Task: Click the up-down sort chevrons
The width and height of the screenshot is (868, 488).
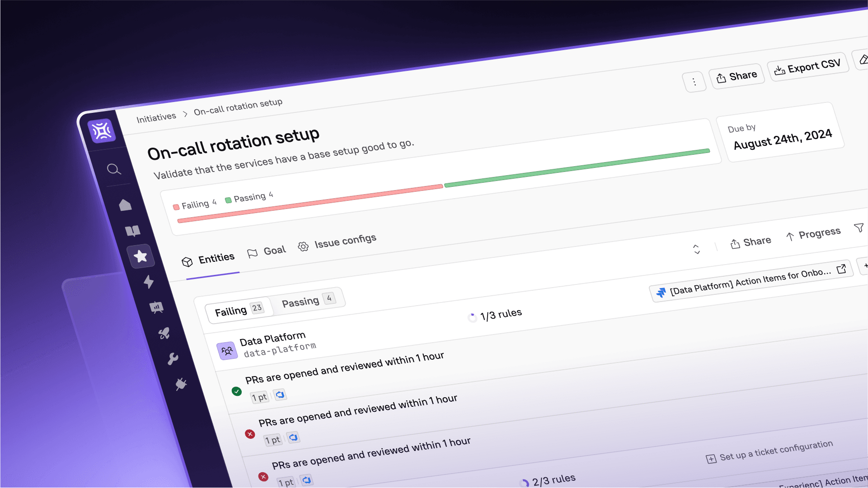Action: [696, 249]
